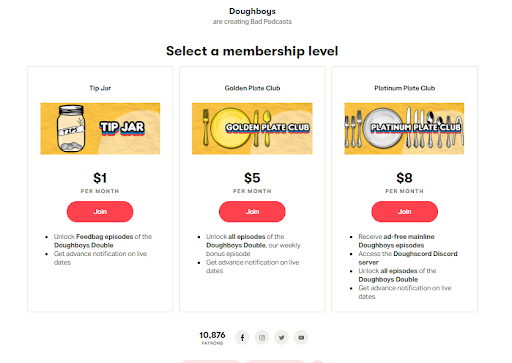Screen dimensions: 512x363
Task: Open the Doughboys creator name link
Action: pos(252,11)
